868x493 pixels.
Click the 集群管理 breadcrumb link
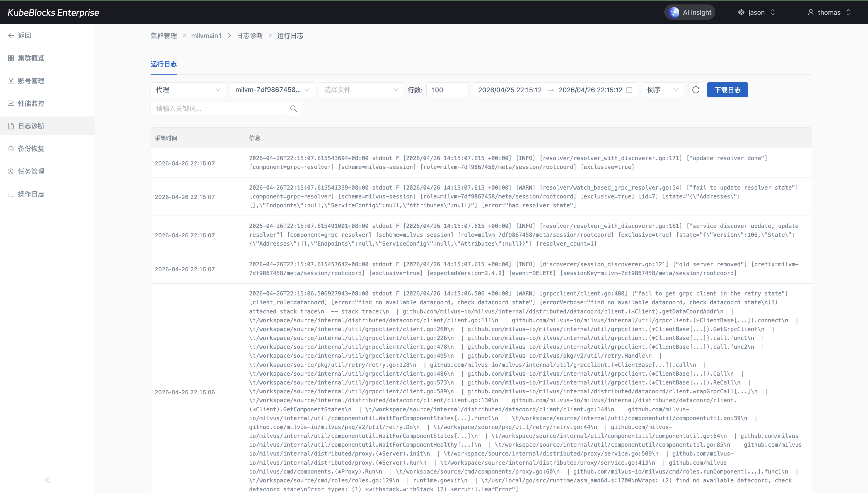[x=164, y=36]
